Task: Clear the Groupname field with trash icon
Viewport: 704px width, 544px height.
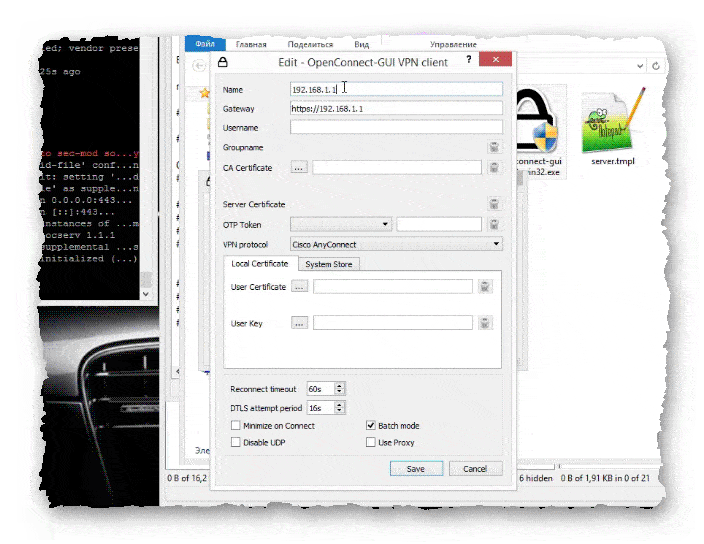Action: click(494, 147)
